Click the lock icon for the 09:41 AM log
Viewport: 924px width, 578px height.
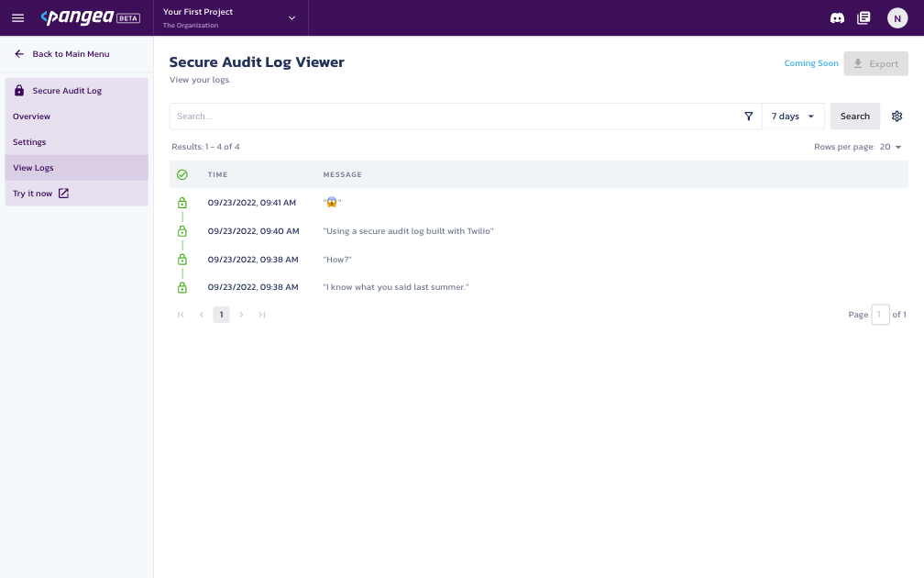pos(182,203)
